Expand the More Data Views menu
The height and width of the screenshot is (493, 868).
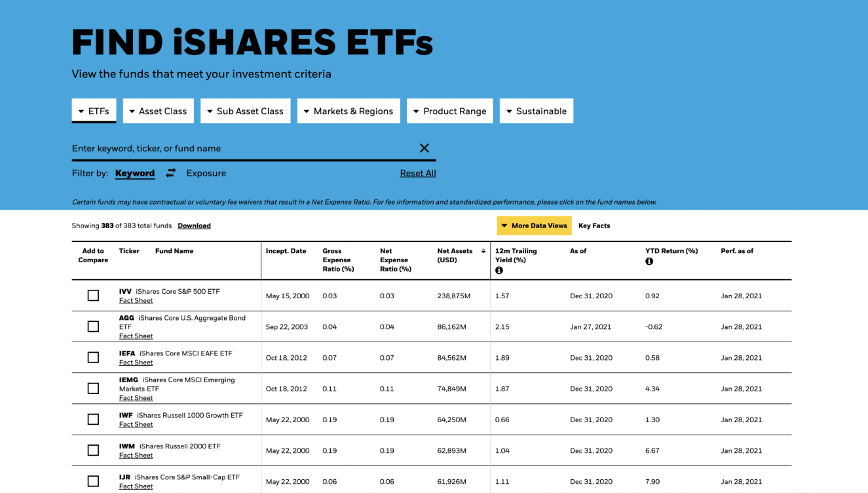click(534, 226)
